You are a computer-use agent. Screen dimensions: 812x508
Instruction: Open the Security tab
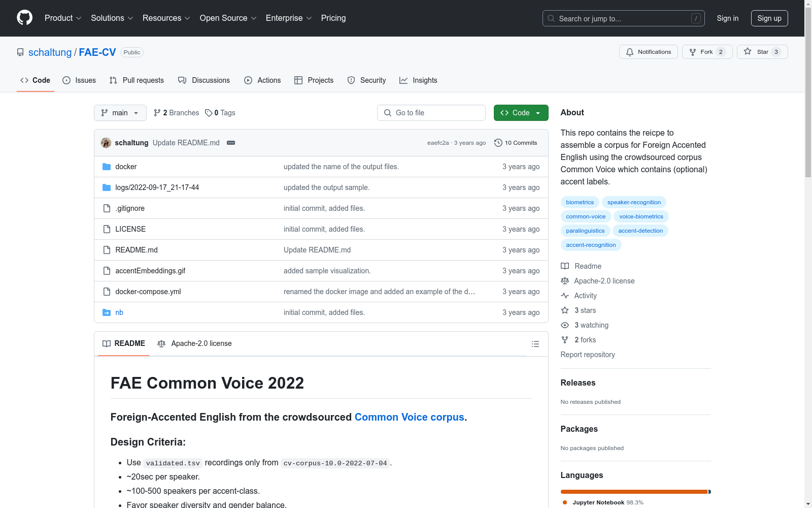pos(366,80)
